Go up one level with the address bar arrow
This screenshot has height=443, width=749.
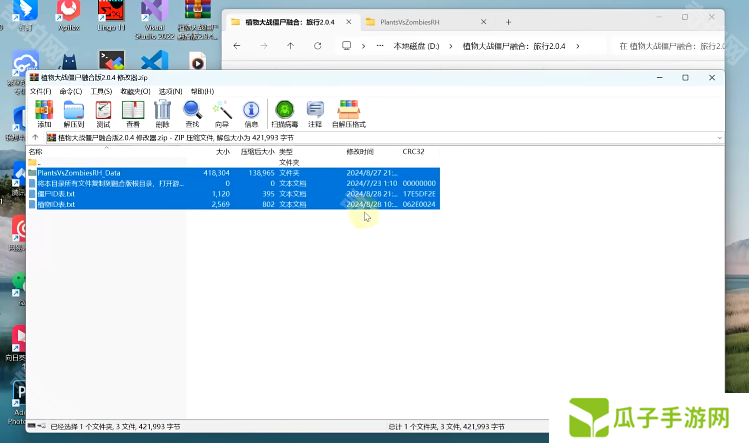(35, 138)
